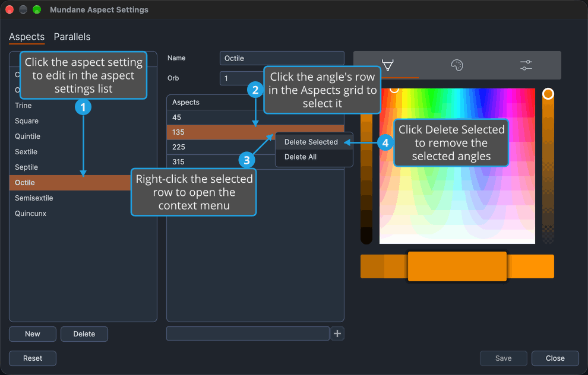Click the New button
Image resolution: width=588 pixels, height=375 pixels.
point(33,334)
